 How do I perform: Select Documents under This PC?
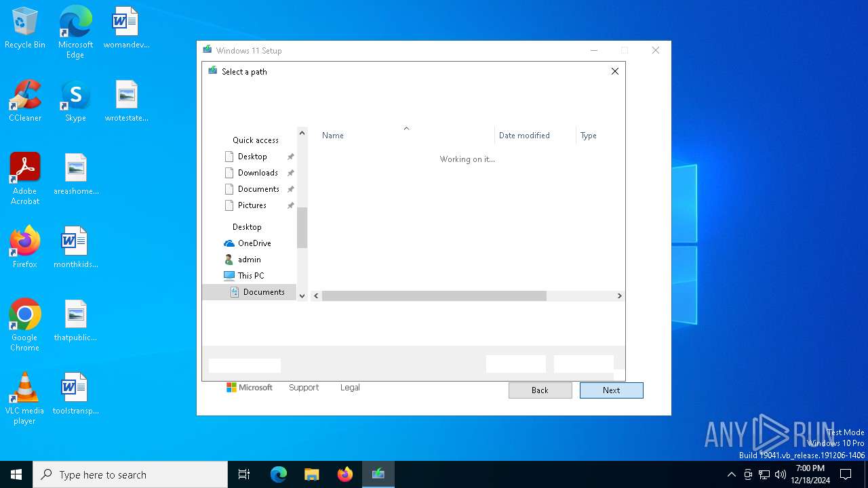250,292
